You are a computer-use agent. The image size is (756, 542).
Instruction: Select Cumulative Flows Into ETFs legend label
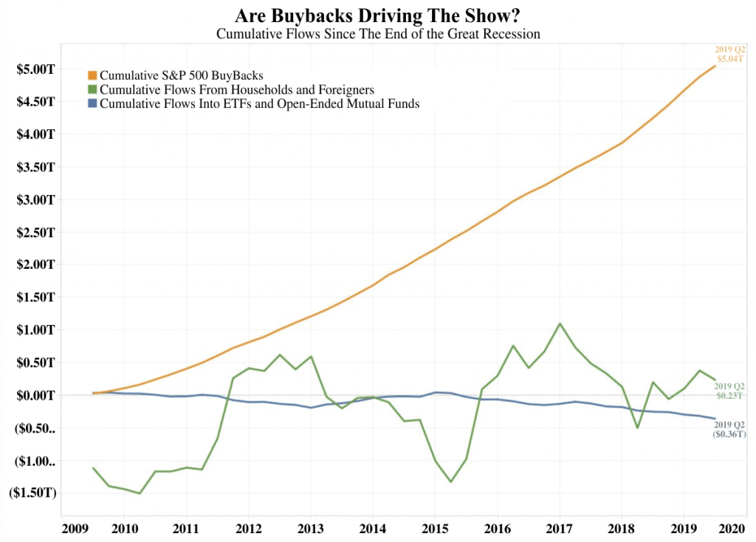pos(260,103)
